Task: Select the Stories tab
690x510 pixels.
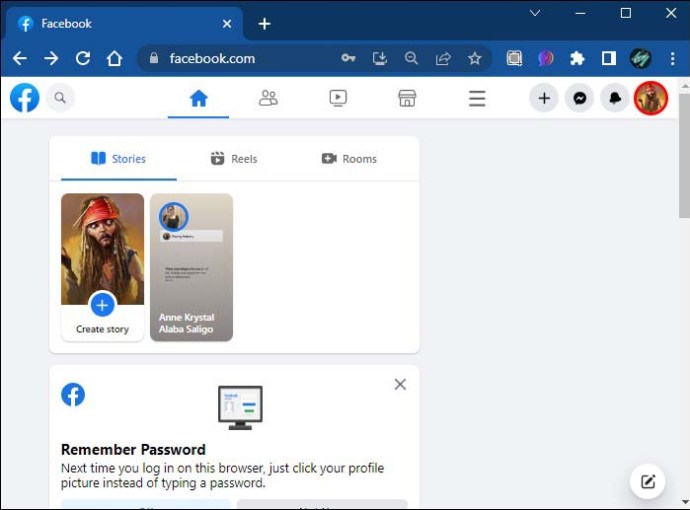Action: 118,158
